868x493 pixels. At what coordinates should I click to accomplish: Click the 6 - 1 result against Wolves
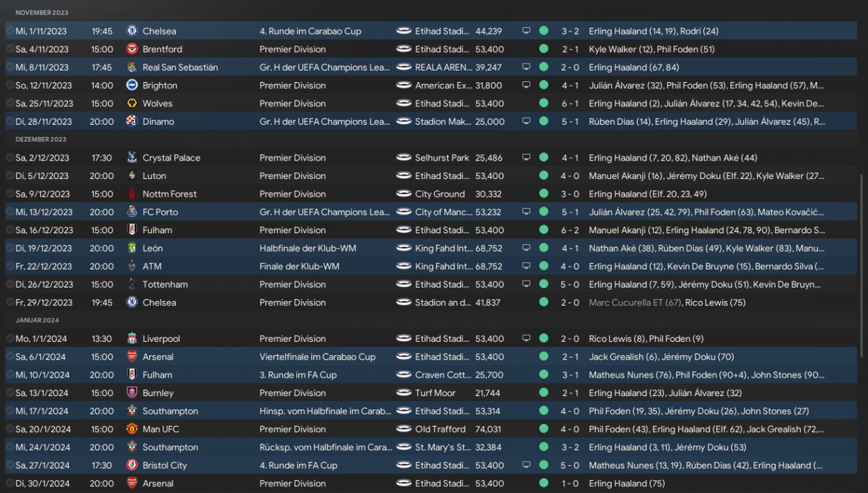(570, 104)
